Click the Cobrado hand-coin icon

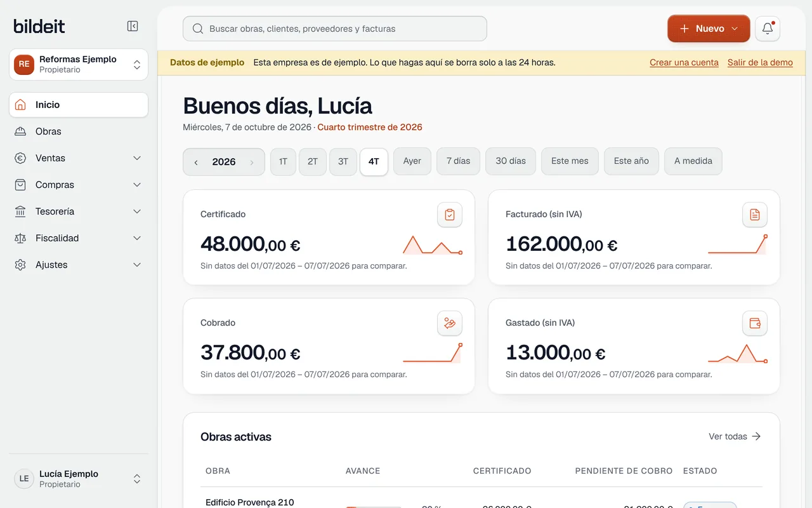click(x=450, y=323)
